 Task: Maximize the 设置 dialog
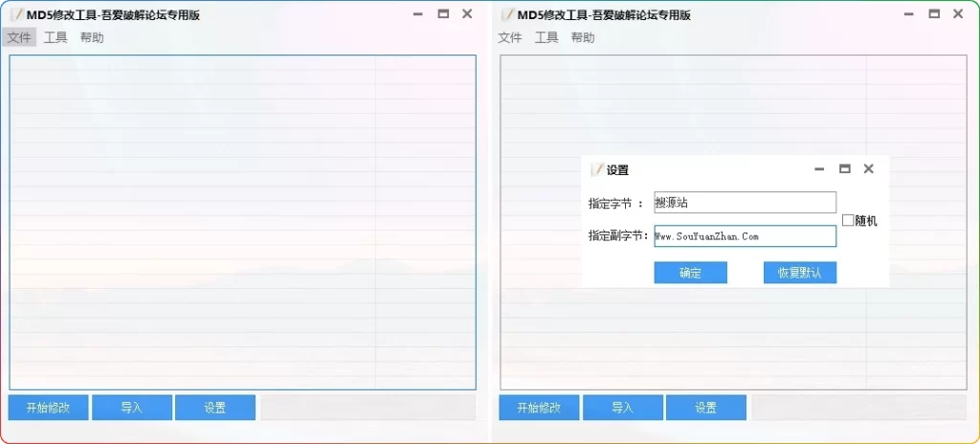(844, 168)
